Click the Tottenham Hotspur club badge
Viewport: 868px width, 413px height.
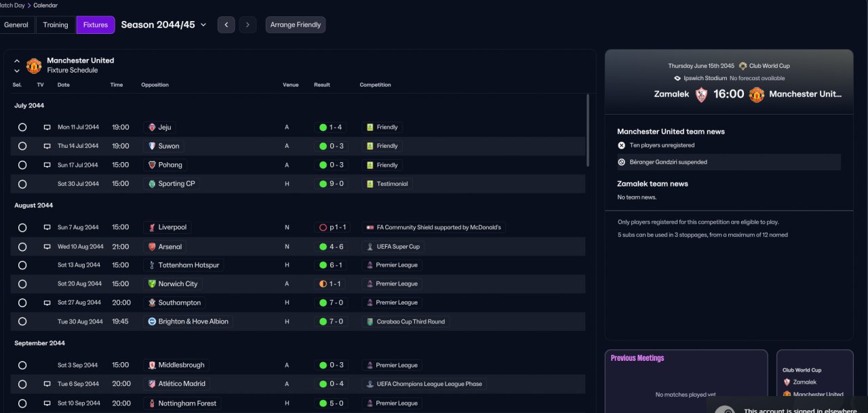152,265
